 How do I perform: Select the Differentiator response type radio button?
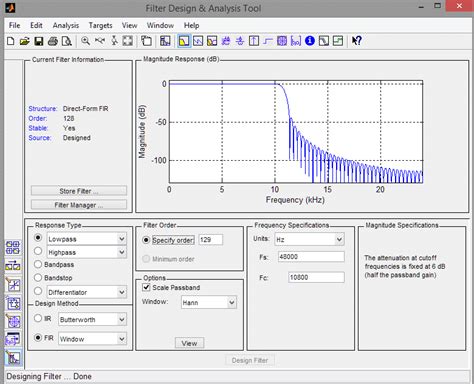pyautogui.click(x=38, y=291)
